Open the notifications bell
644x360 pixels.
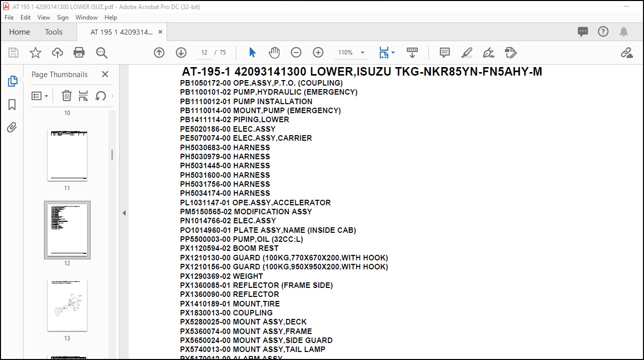(623, 32)
